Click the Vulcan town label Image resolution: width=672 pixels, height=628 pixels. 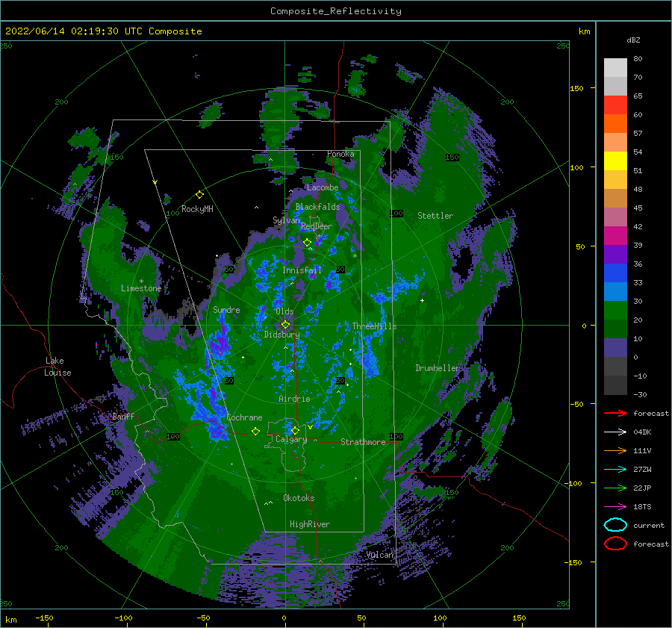[379, 555]
